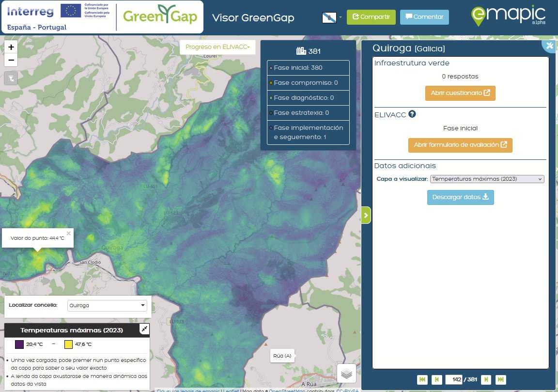Open the Galician flag language selector
The height and width of the screenshot is (392, 558).
[x=331, y=17]
